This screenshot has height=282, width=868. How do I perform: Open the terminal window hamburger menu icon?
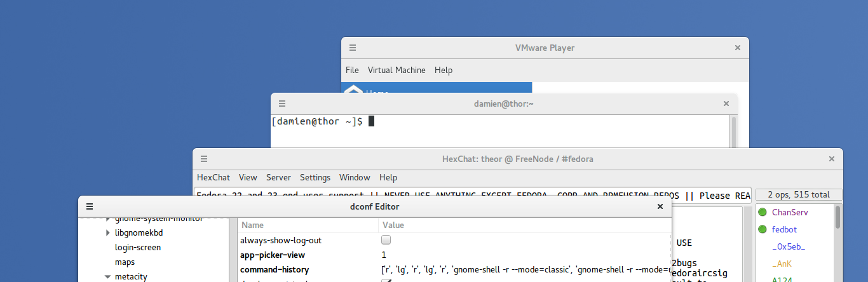[x=282, y=104]
